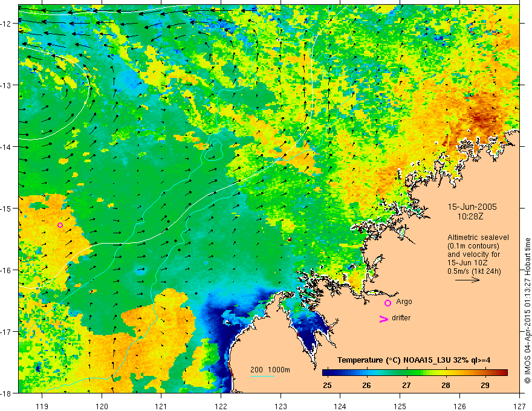The width and height of the screenshot is (532, 411).
Task: Click the "200 1000m" isobath label
Action: 270,370
